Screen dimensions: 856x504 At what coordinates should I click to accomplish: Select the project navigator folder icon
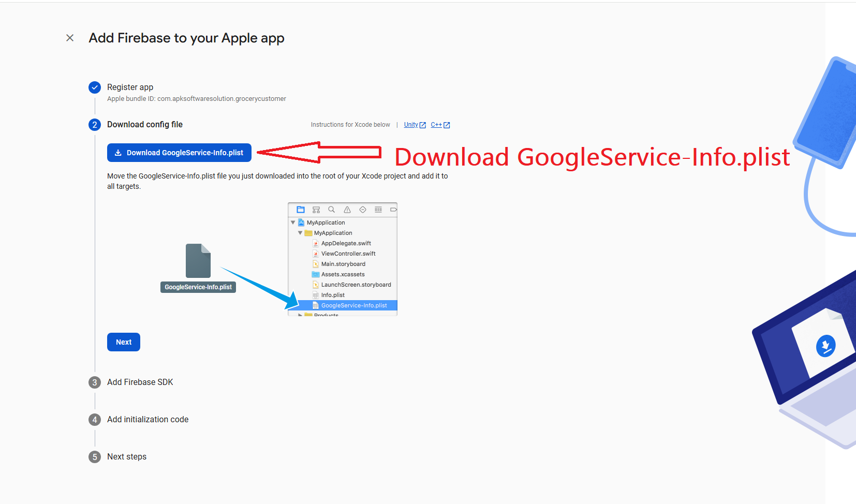coord(301,210)
